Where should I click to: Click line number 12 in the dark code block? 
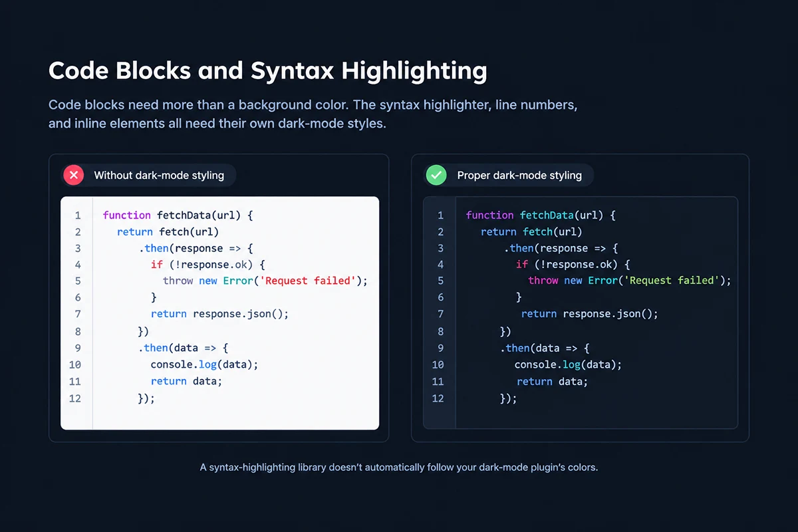click(x=438, y=398)
